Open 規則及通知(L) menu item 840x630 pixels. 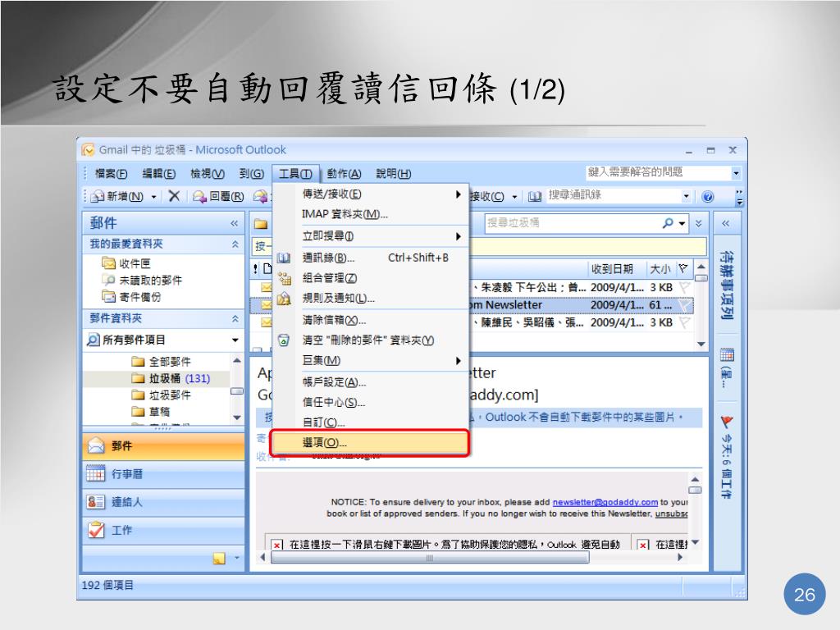[370, 299]
